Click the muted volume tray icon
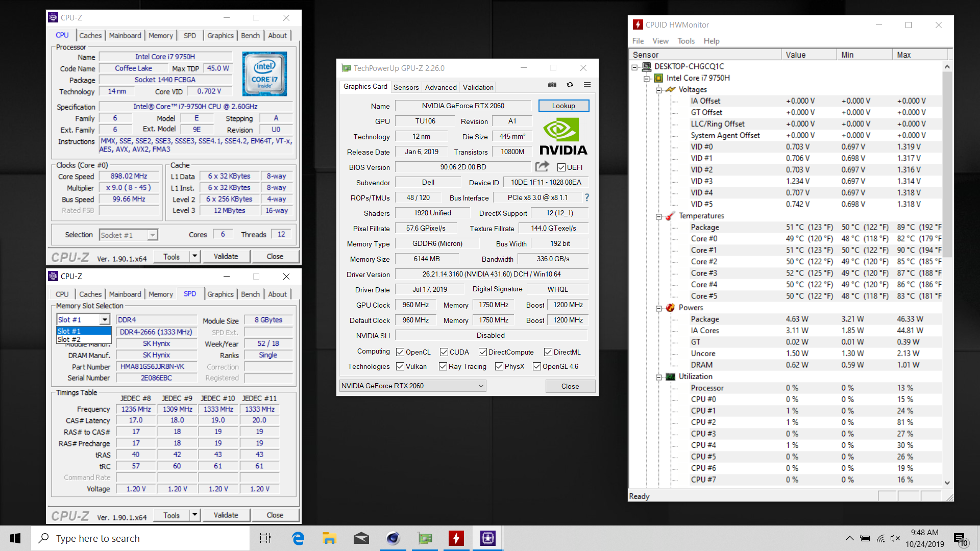The width and height of the screenshot is (980, 551). [895, 538]
